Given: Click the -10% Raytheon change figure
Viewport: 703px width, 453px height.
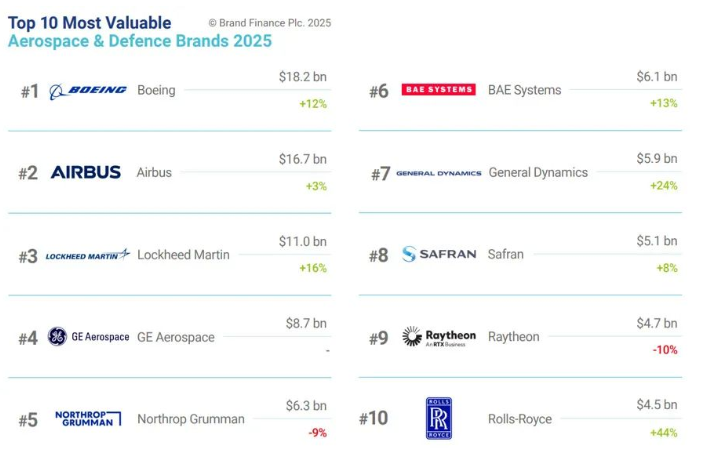Looking at the screenshot, I should tap(664, 350).
